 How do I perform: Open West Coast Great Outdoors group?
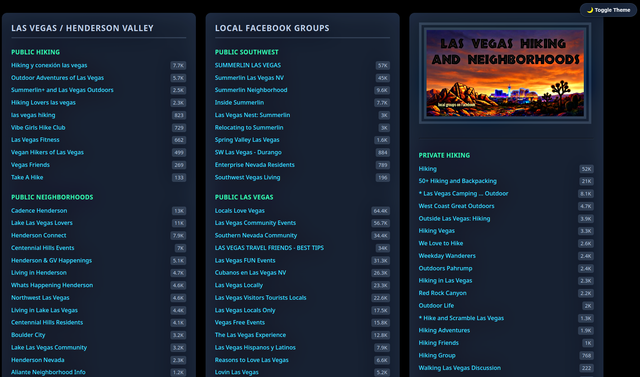pyautogui.click(x=456, y=206)
